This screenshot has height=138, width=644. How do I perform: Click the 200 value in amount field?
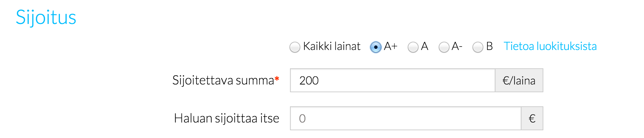coord(309,81)
